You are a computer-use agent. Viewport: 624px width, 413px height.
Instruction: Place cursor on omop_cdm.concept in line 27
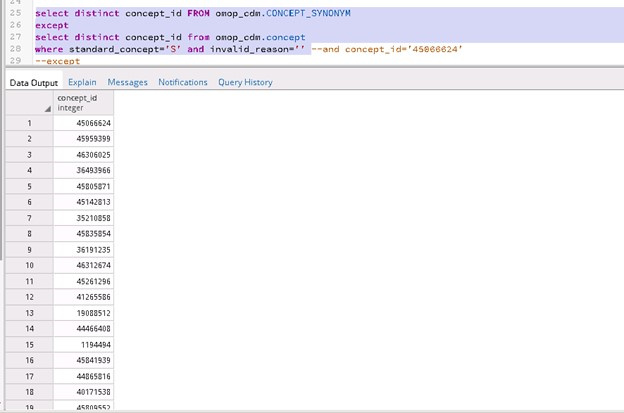tap(260, 37)
